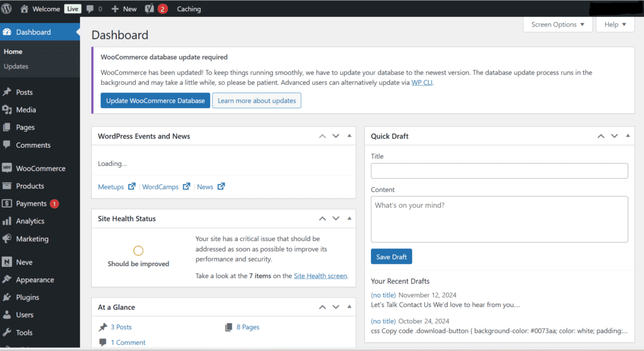Click the Neve theme N icon
644x351 pixels.
[7, 262]
